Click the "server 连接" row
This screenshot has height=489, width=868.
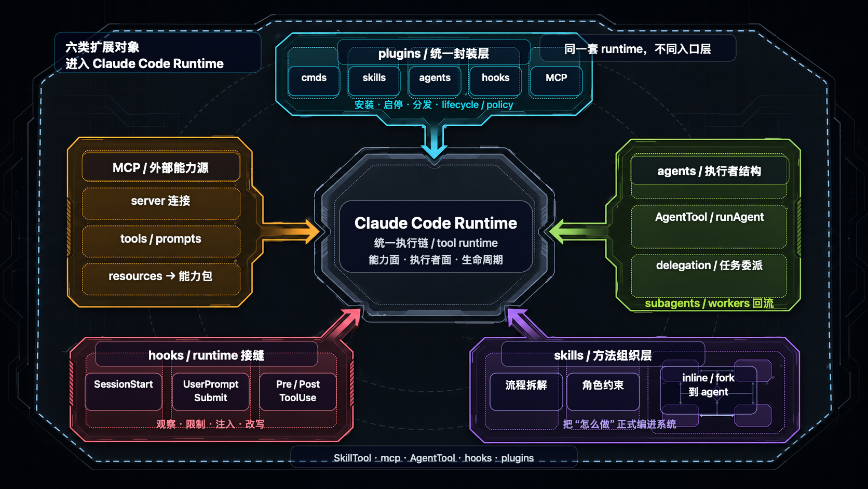161,203
